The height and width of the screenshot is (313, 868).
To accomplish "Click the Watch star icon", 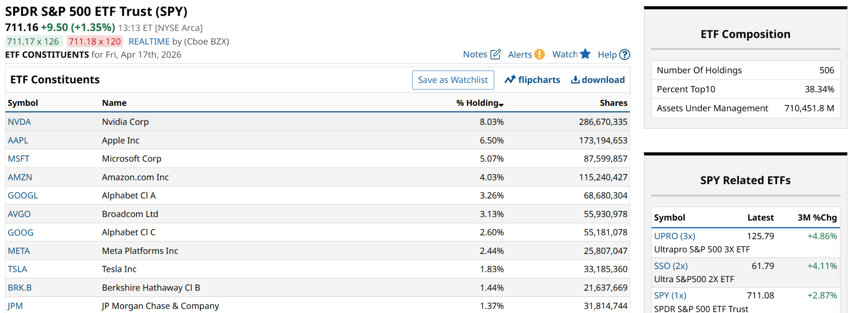I will click(x=585, y=54).
